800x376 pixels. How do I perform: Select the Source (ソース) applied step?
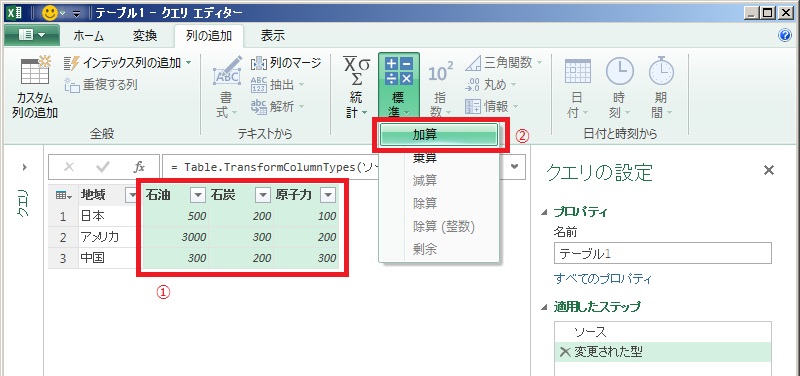(x=663, y=332)
